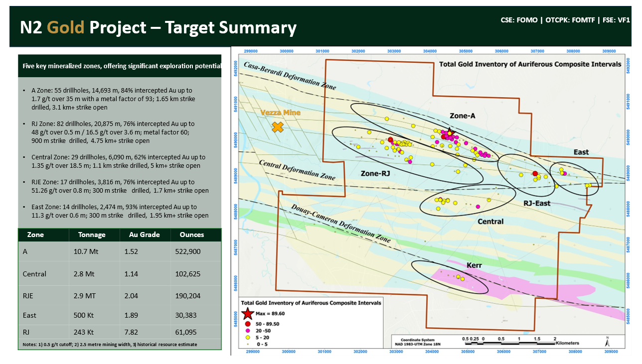The image size is (642, 364).
Task: Click the Zone column header
Action: pyautogui.click(x=35, y=235)
